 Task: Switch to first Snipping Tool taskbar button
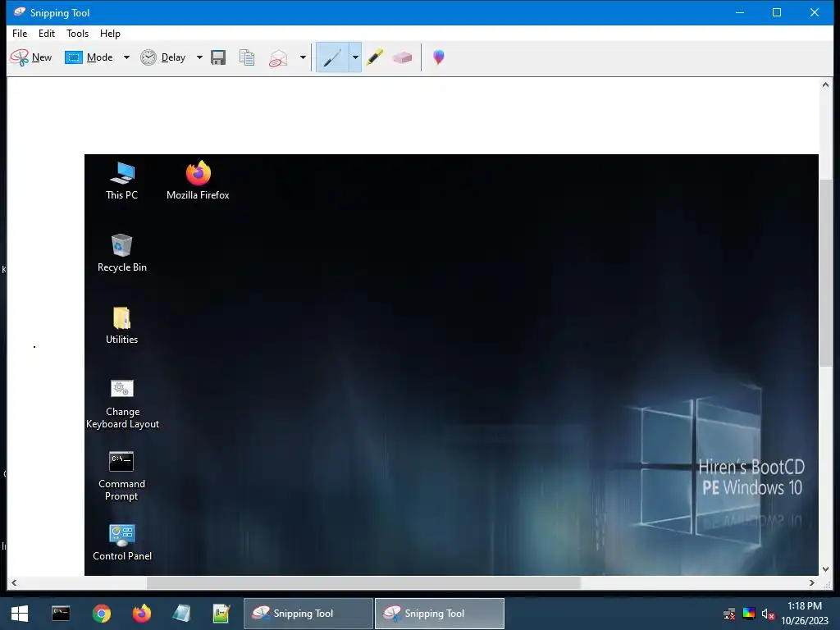click(308, 614)
